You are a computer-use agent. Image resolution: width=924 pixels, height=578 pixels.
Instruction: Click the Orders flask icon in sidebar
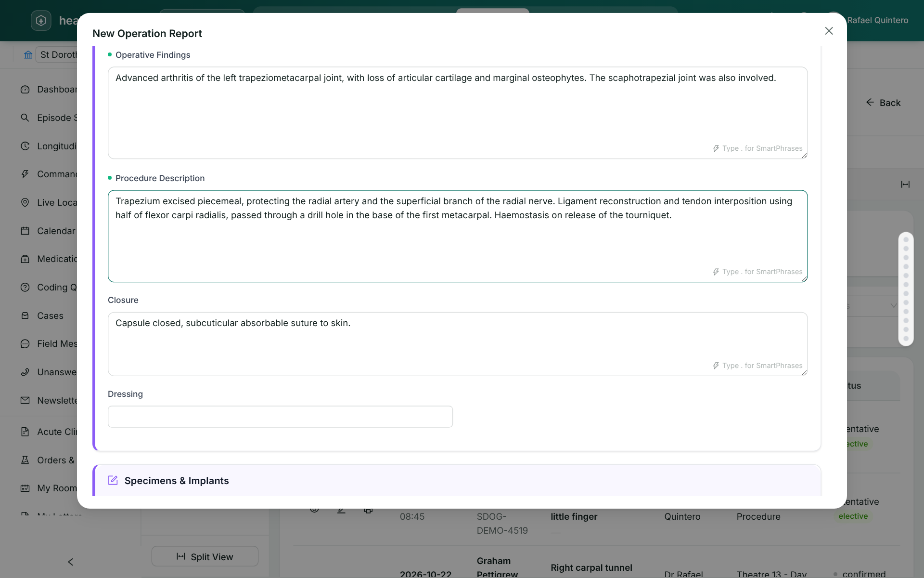[x=25, y=460]
